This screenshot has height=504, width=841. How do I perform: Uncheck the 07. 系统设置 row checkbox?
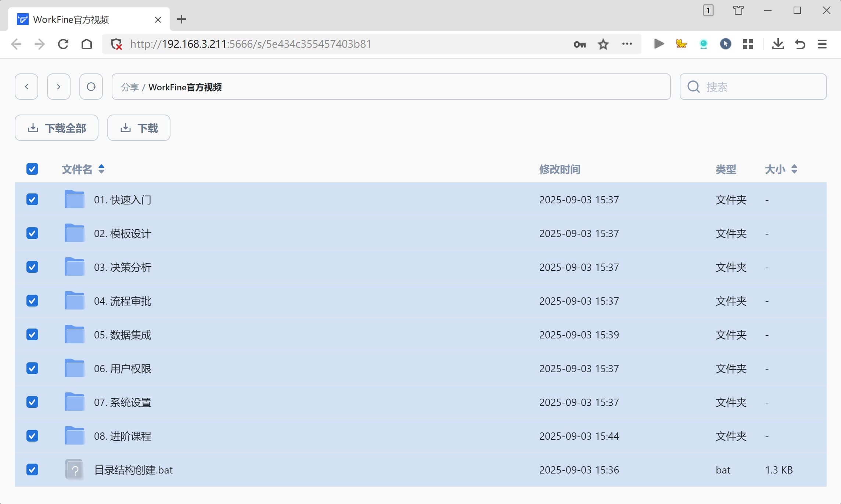coord(32,402)
